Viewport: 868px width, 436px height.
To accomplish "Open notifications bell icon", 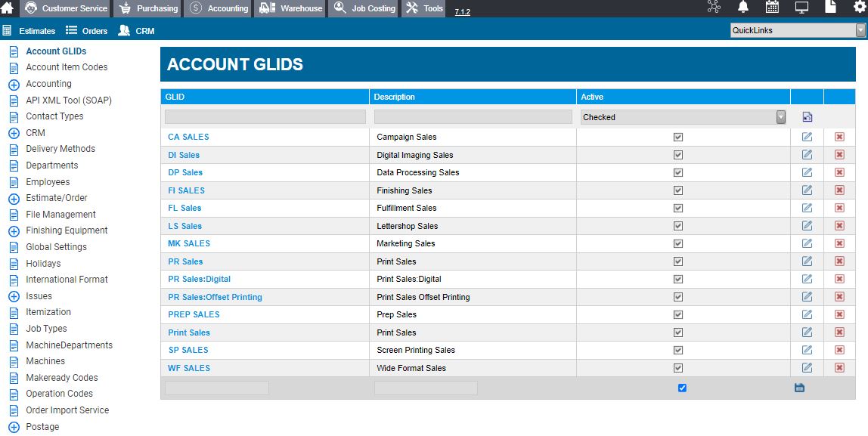I will click(743, 8).
